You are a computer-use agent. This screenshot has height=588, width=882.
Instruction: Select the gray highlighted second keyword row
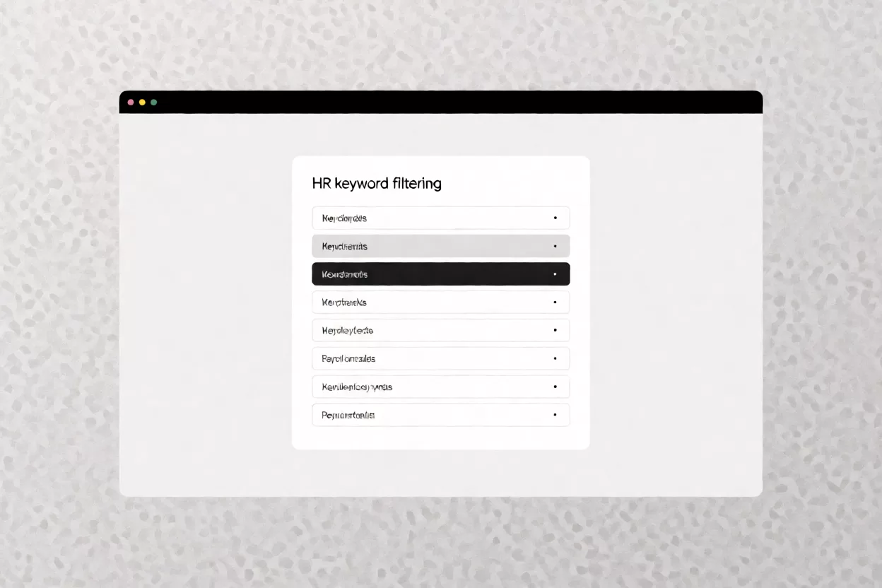pos(441,246)
